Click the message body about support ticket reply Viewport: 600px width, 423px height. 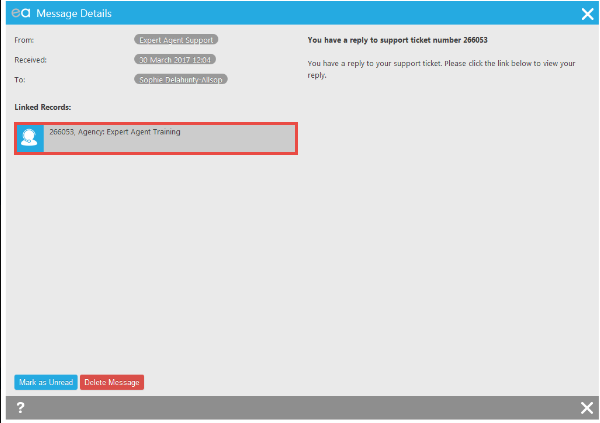tap(441, 69)
